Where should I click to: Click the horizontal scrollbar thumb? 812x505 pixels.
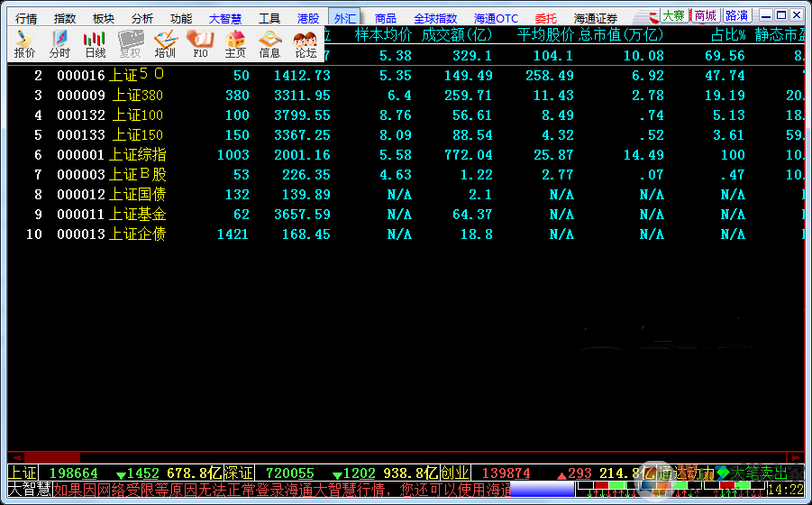(51, 458)
